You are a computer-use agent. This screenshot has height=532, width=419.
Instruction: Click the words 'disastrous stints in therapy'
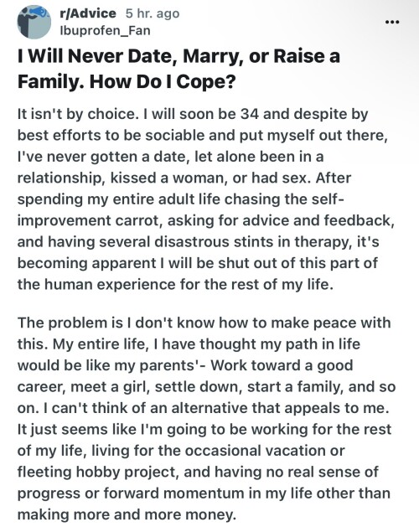pyautogui.click(x=254, y=242)
